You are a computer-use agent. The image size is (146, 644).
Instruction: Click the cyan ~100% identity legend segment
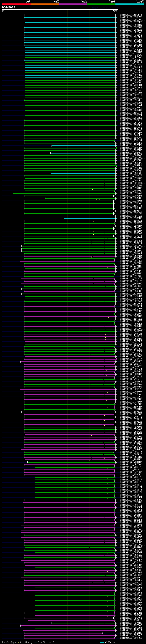click(x=130, y=4)
